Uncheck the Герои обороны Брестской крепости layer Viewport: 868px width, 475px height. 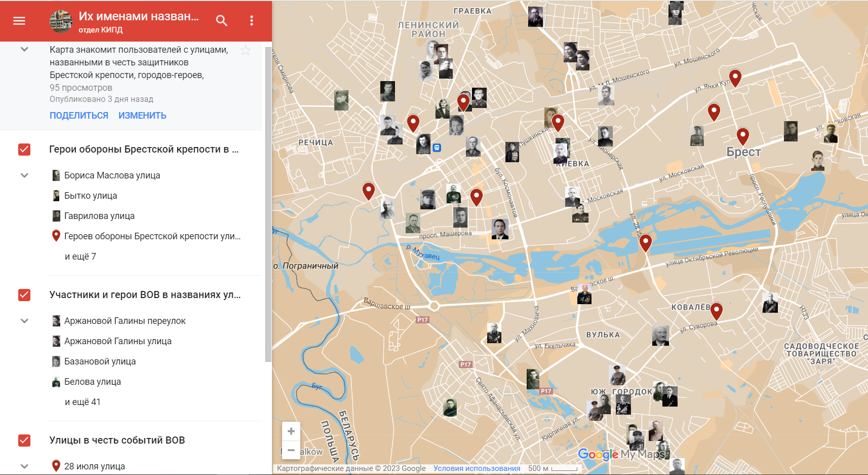[x=24, y=150]
